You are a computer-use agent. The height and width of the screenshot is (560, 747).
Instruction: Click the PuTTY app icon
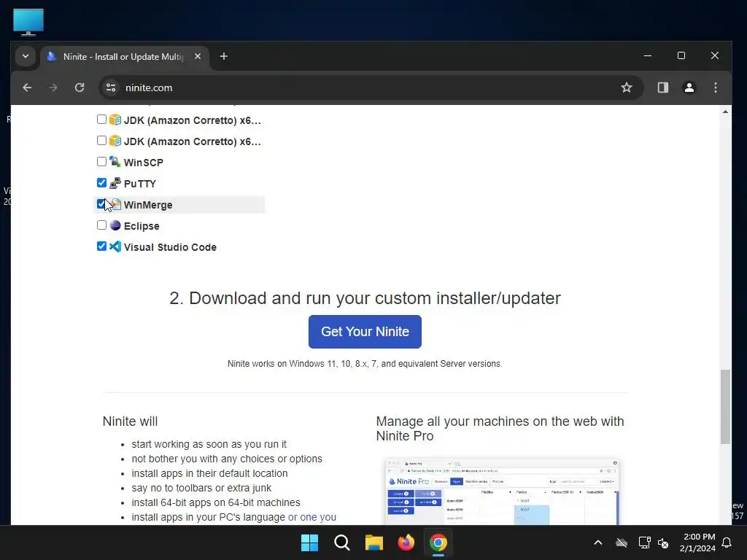point(115,183)
